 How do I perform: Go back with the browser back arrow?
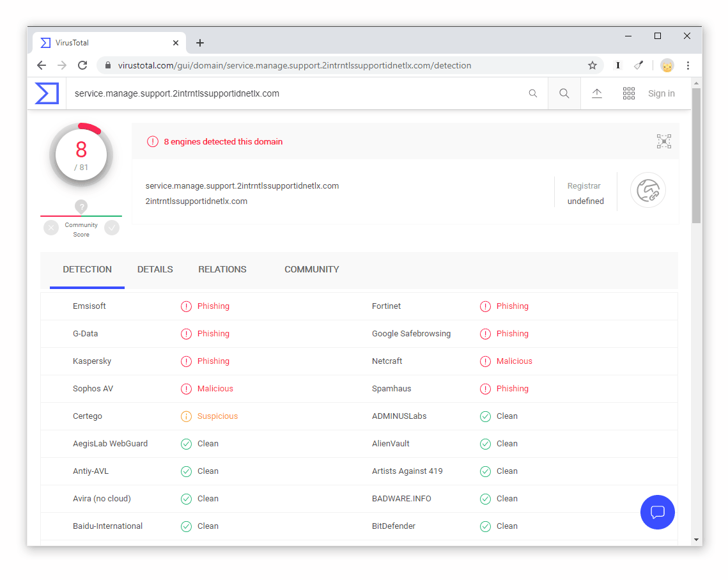click(42, 65)
